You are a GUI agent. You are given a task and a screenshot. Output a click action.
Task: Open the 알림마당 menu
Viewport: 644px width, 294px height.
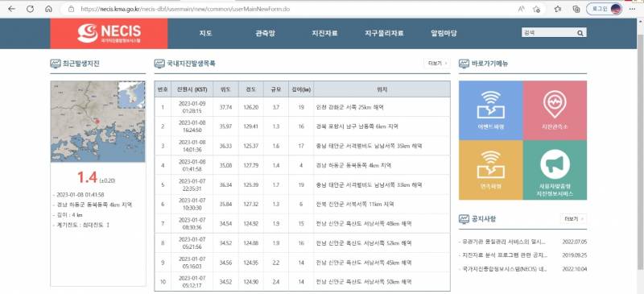tap(444, 33)
